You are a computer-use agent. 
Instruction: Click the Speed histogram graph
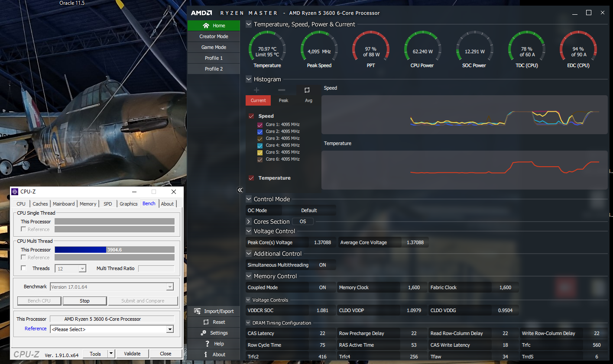464,115
